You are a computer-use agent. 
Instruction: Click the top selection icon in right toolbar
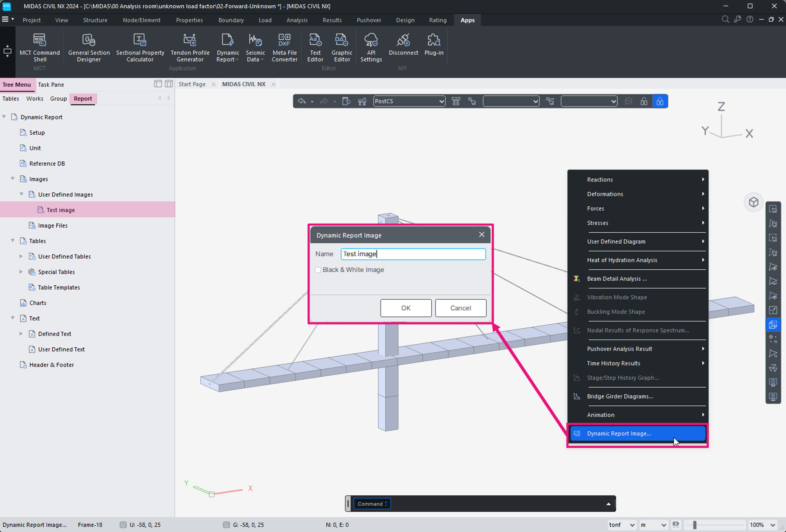[x=773, y=209]
